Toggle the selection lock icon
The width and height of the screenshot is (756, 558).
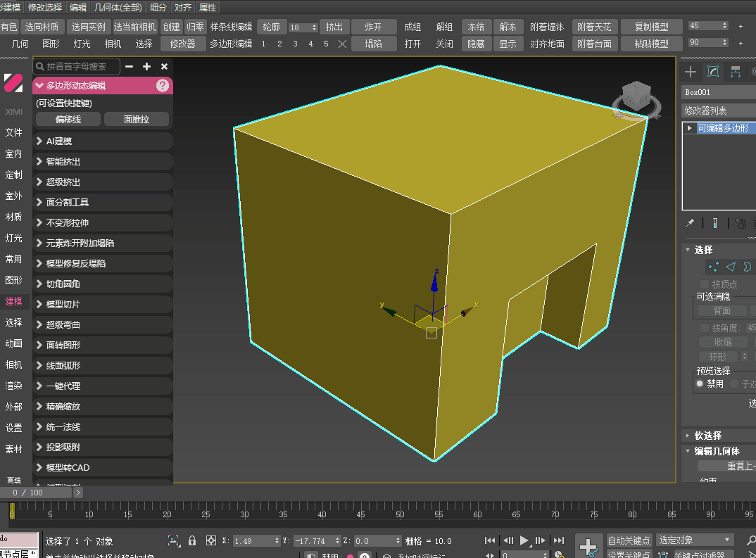[192, 540]
